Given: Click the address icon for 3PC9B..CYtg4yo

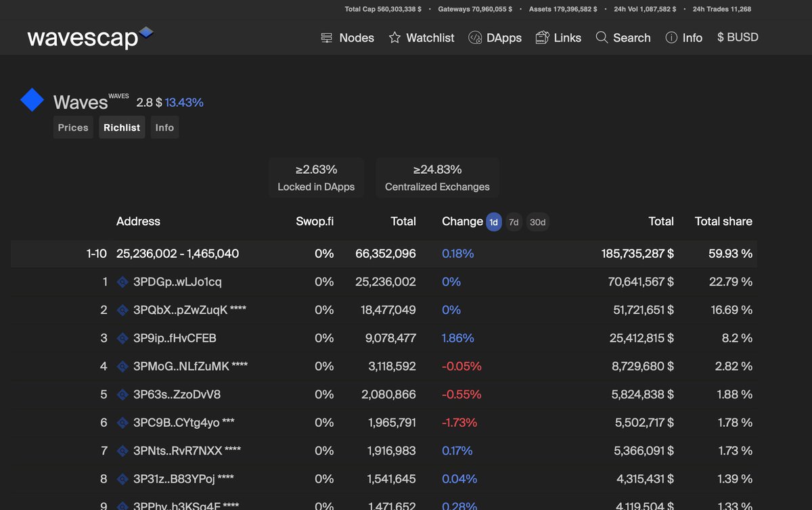Looking at the screenshot, I should coord(122,423).
